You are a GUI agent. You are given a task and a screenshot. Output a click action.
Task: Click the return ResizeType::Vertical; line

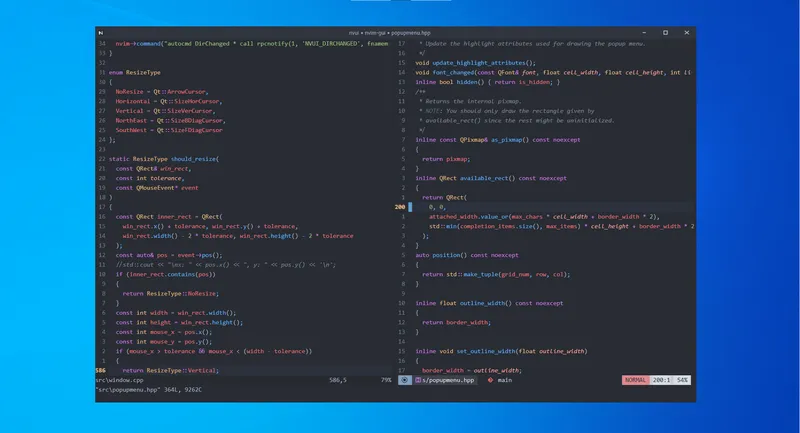coord(170,371)
